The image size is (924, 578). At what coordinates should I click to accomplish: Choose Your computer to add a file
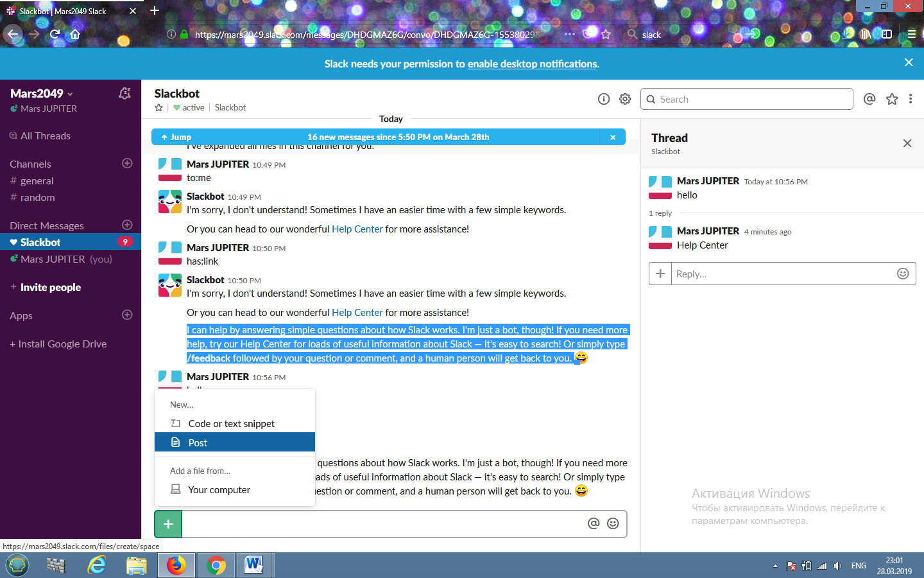(235, 489)
